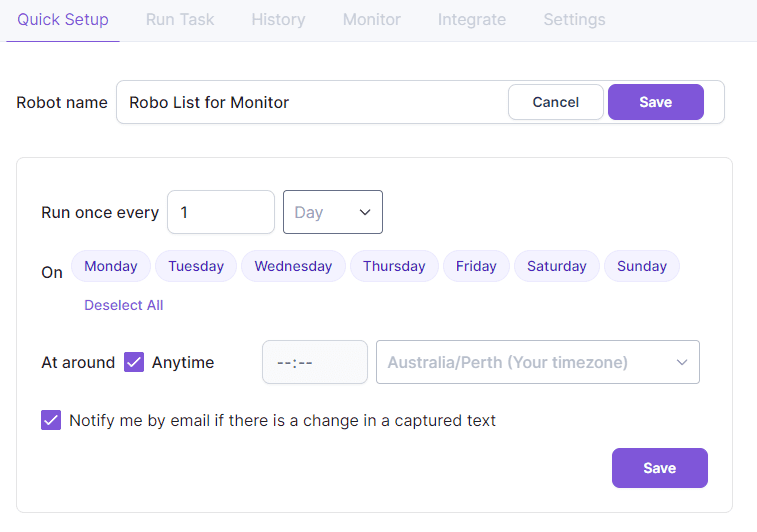Click the Run once every number field
This screenshot has height=532, width=757.
point(221,212)
